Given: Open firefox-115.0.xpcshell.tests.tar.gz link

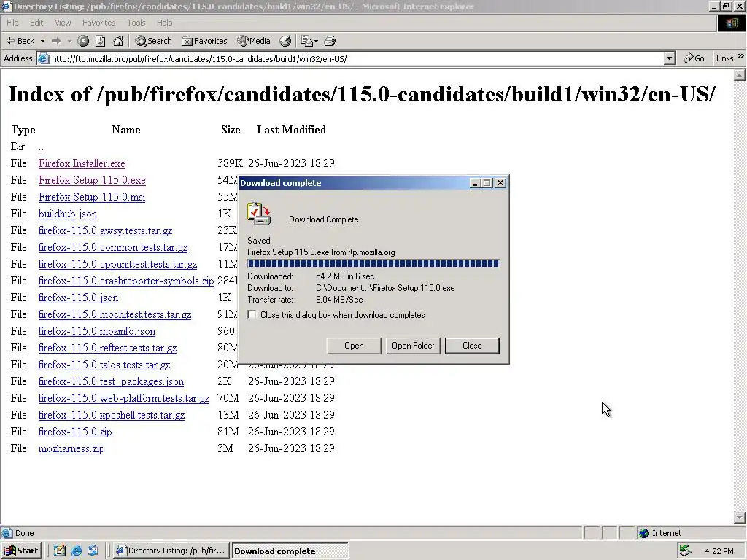Looking at the screenshot, I should [112, 415].
